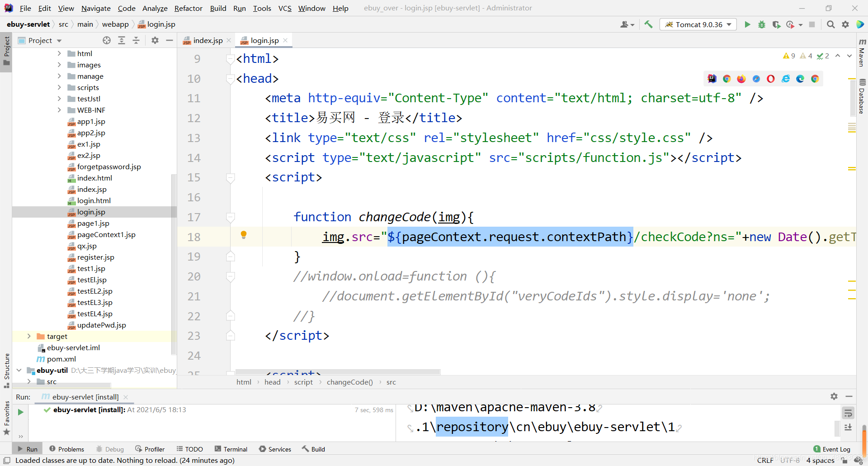Select forgetpassword.jsp in project tree
868x466 pixels.
pyautogui.click(x=109, y=166)
